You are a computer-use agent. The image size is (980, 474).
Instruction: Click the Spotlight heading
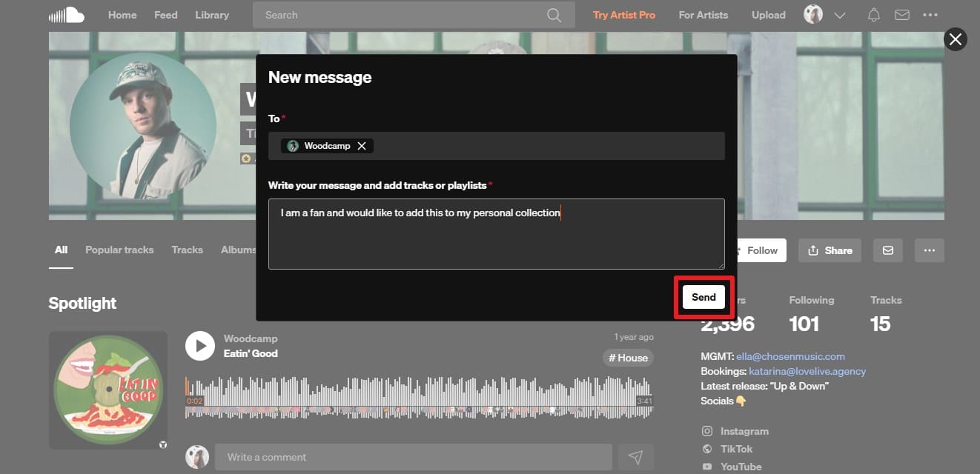point(82,303)
